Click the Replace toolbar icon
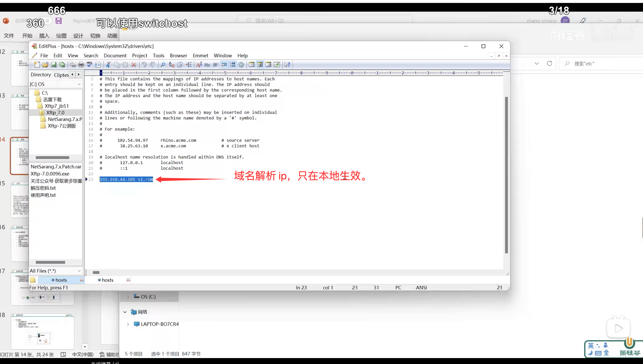Viewport: 643px width, 364px height. pos(171,65)
